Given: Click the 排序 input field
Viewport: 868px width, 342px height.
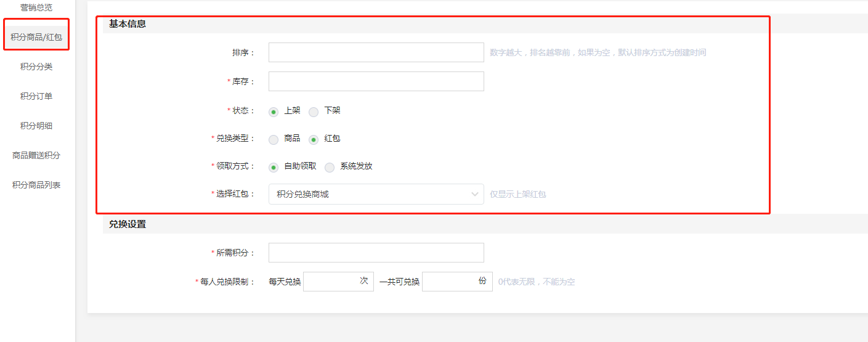Looking at the screenshot, I should 376,52.
